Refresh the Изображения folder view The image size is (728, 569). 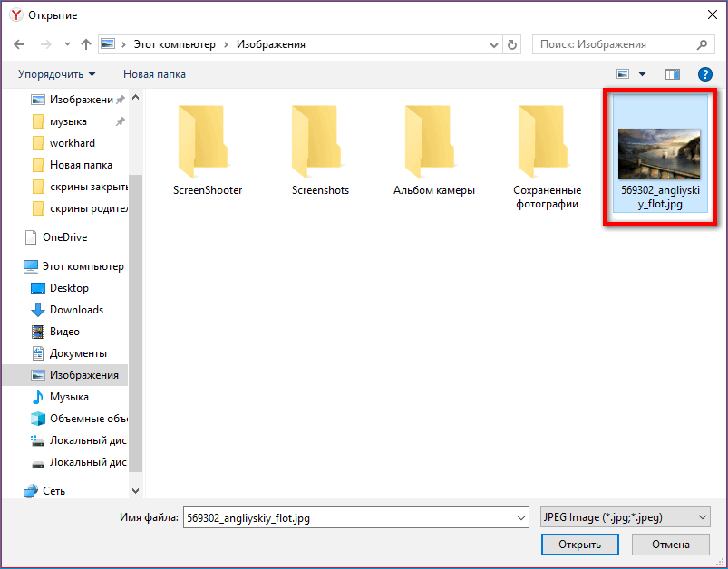tap(510, 43)
